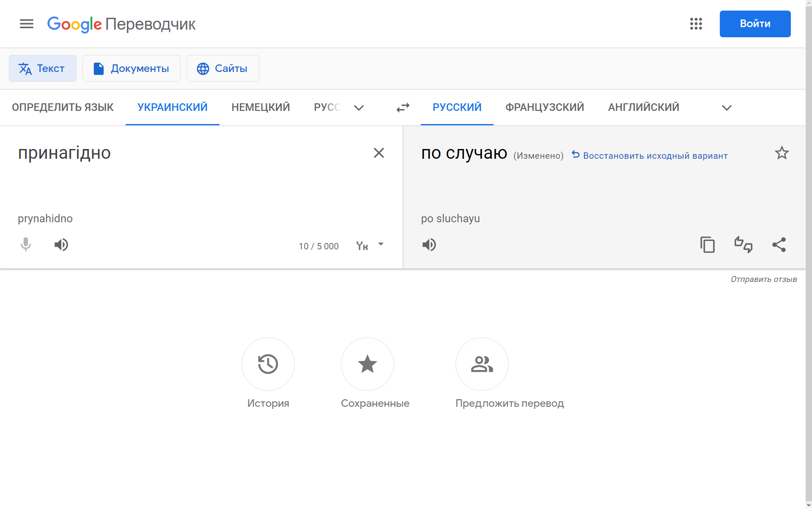
Task: Save translation with the star icon
Action: [x=782, y=153]
